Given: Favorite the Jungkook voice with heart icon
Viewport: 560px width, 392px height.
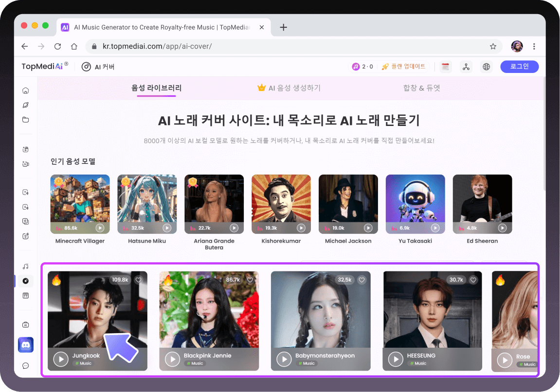Looking at the screenshot, I should coord(138,280).
